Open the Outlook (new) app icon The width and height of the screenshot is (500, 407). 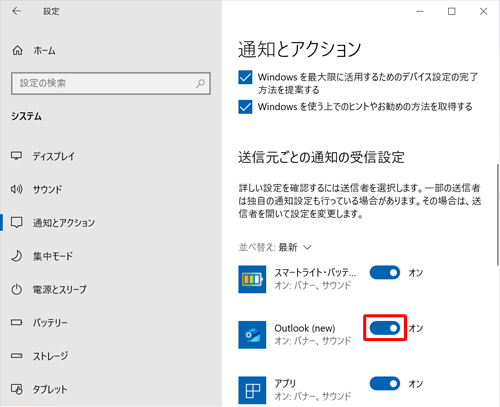[252, 335]
